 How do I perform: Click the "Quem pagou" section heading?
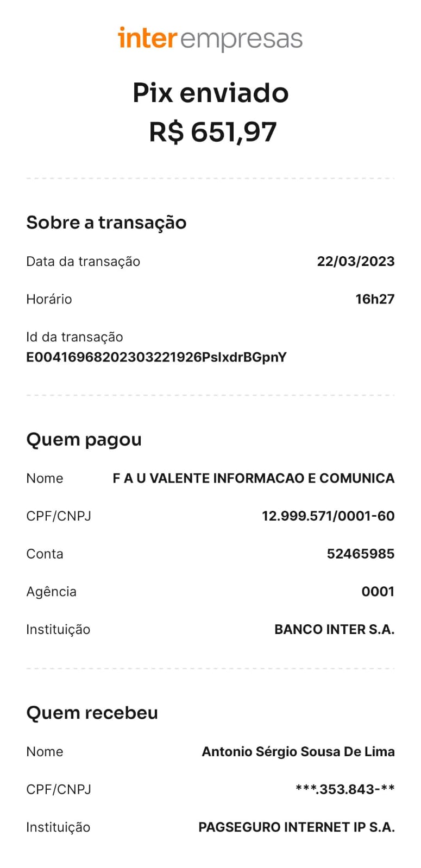click(x=84, y=440)
